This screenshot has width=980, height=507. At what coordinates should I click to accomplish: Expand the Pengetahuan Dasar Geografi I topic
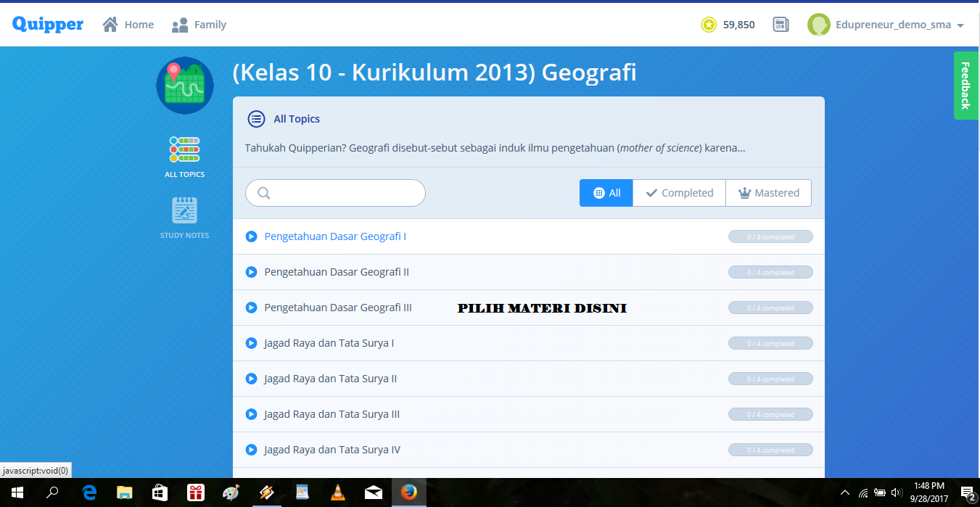[x=251, y=236]
